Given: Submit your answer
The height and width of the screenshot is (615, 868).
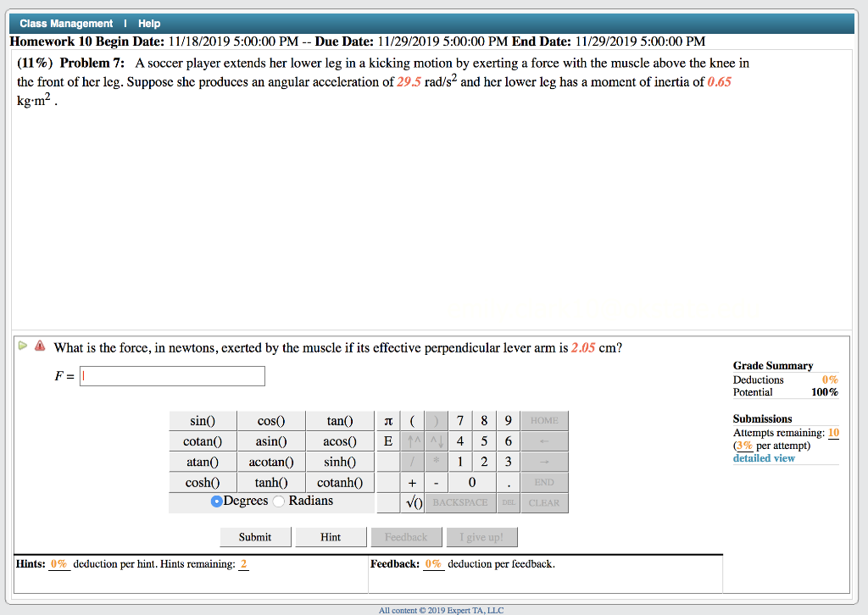Looking at the screenshot, I should tap(255, 536).
